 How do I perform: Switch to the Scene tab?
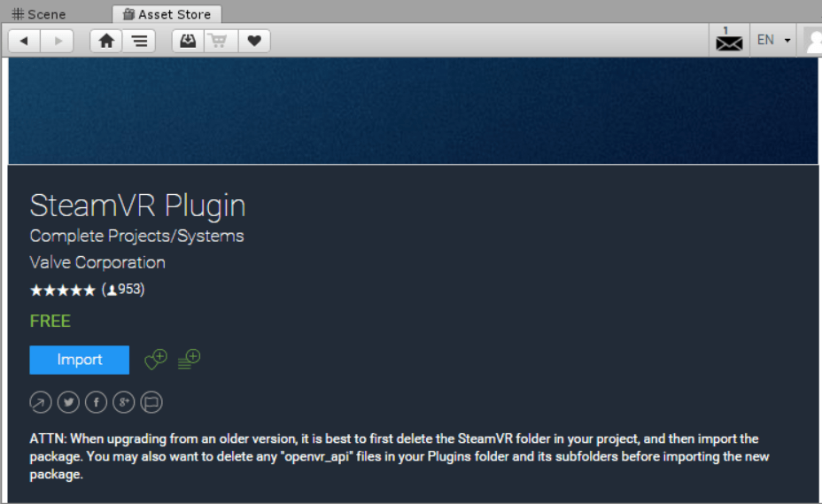[39, 14]
